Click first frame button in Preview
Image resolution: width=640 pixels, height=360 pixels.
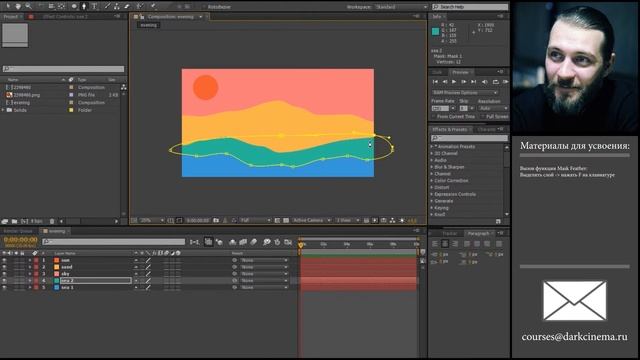tap(435, 82)
